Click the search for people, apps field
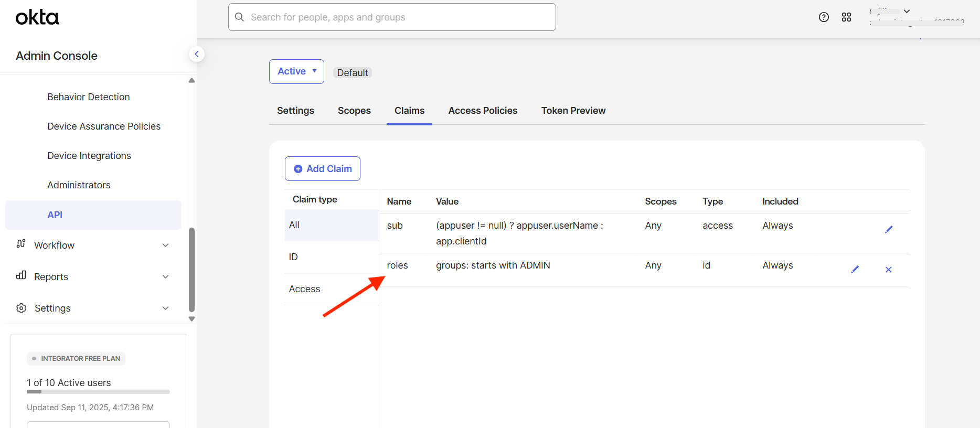 pos(392,17)
